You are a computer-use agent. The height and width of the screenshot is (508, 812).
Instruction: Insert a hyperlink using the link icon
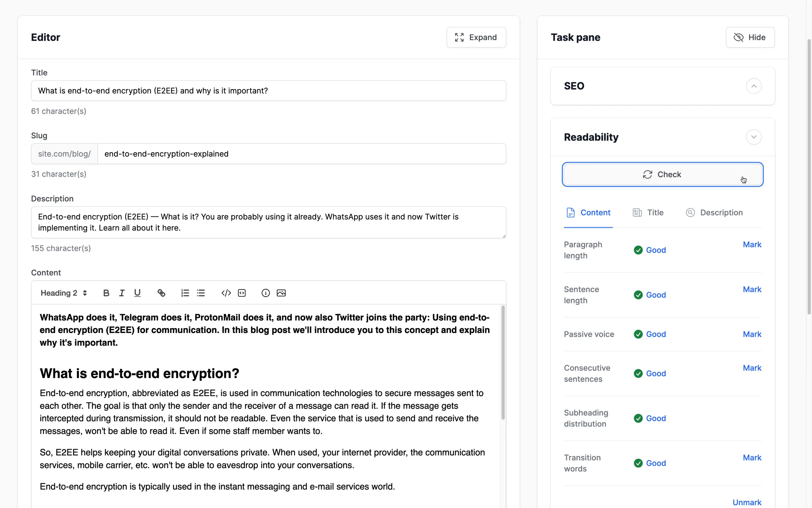click(161, 293)
